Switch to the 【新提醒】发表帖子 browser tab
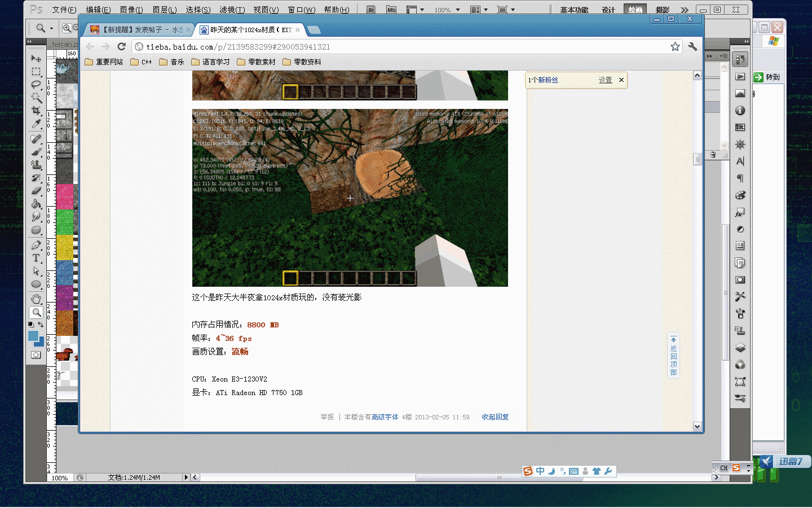 141,30
